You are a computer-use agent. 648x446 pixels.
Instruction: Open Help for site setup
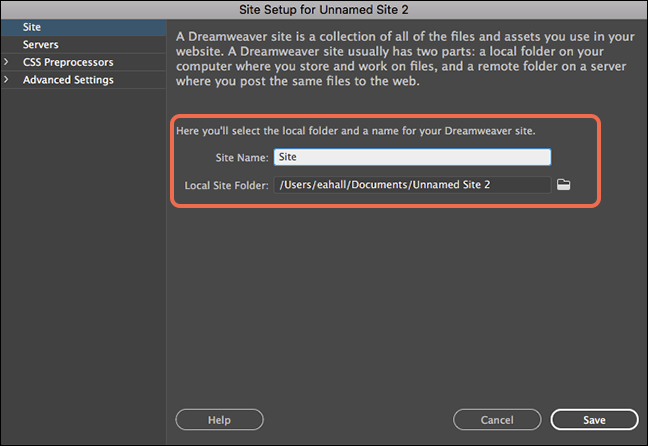tap(219, 420)
